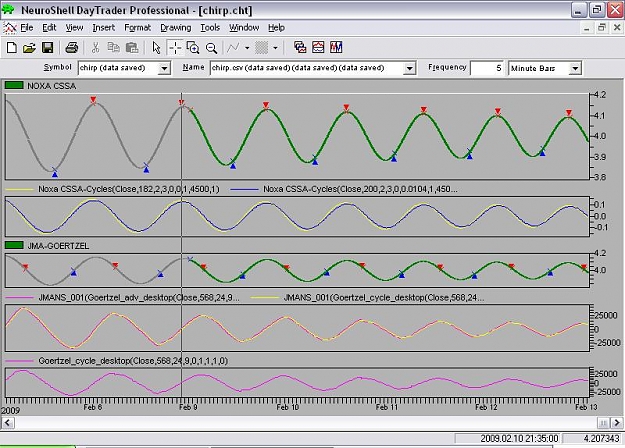
Task: Open the Drawing menu
Action: (x=176, y=28)
